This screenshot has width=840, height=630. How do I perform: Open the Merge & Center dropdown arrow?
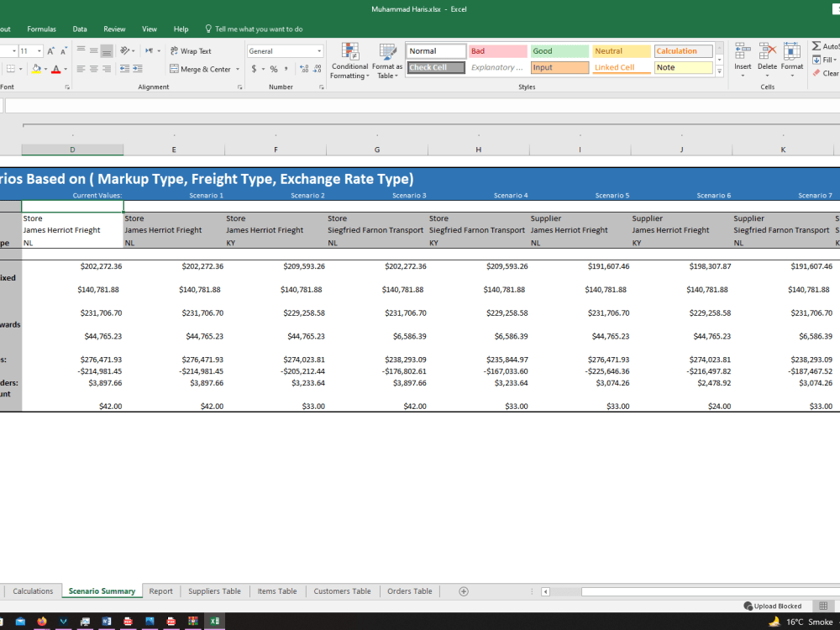pyautogui.click(x=238, y=69)
